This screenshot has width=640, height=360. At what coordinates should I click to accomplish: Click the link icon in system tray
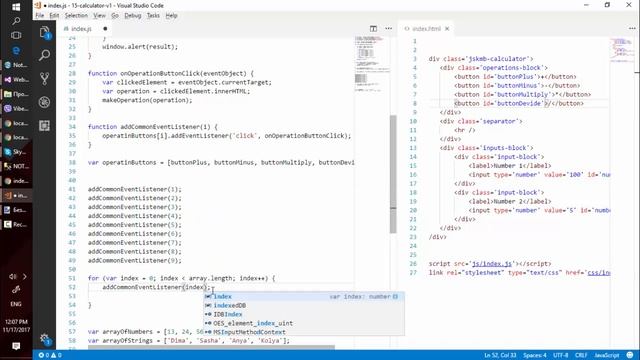pyautogui.click(x=16, y=290)
